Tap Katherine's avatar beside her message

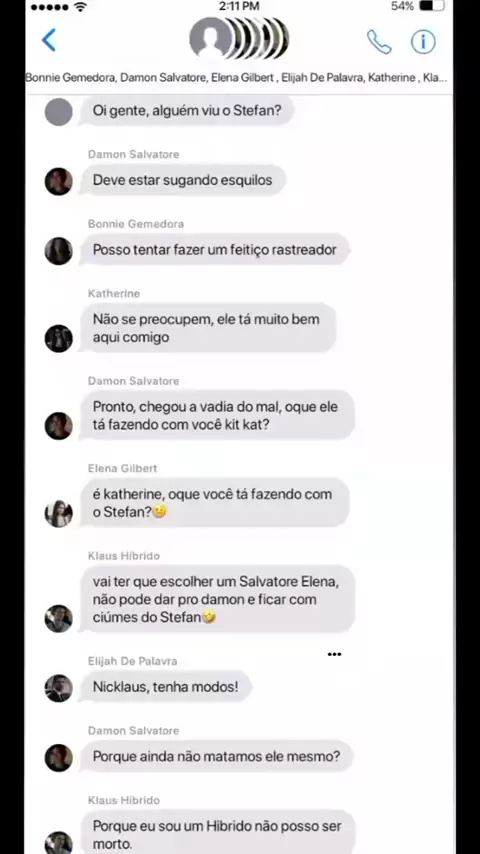(58, 338)
